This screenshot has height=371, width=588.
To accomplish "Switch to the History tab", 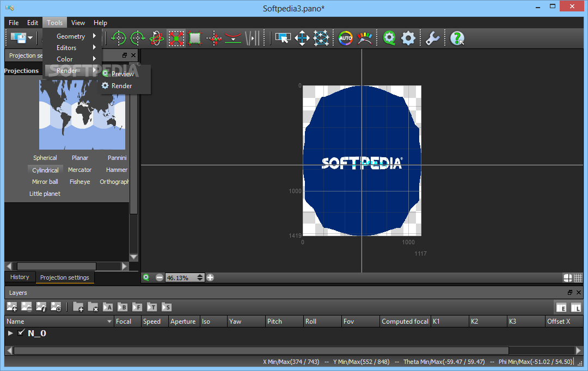I will pyautogui.click(x=20, y=277).
